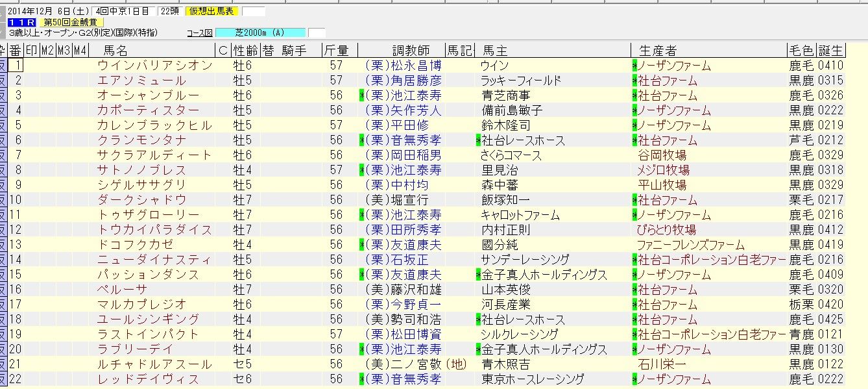Open trainer (美)藤沢和雄
The image size is (868, 389).
pyautogui.click(x=403, y=290)
